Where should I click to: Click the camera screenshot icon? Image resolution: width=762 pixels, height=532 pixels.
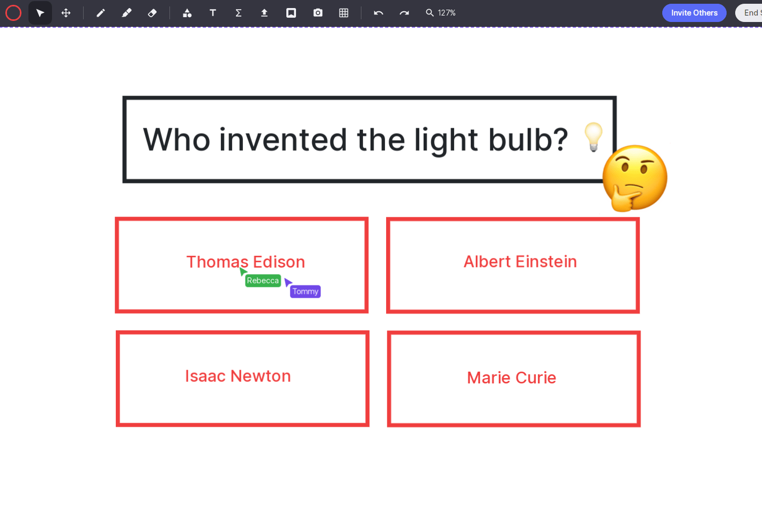point(318,13)
